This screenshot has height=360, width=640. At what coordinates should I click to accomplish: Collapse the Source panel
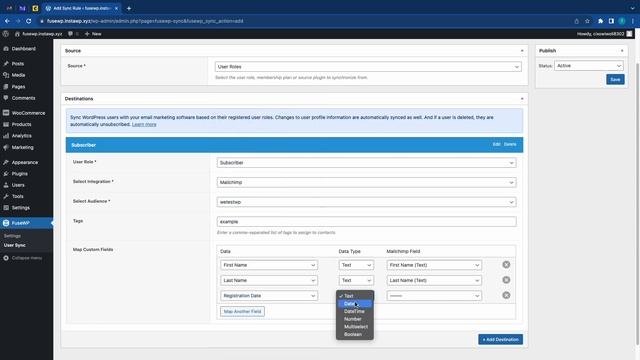522,51
